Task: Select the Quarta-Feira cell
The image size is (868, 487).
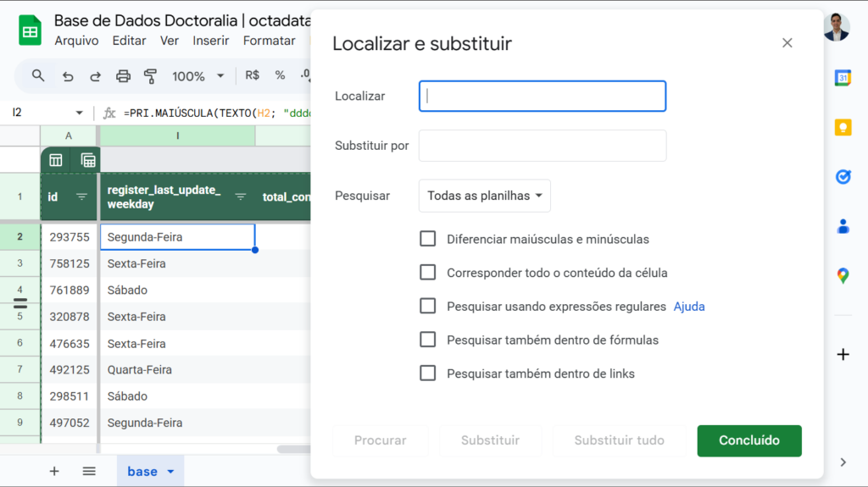Action: click(x=178, y=369)
